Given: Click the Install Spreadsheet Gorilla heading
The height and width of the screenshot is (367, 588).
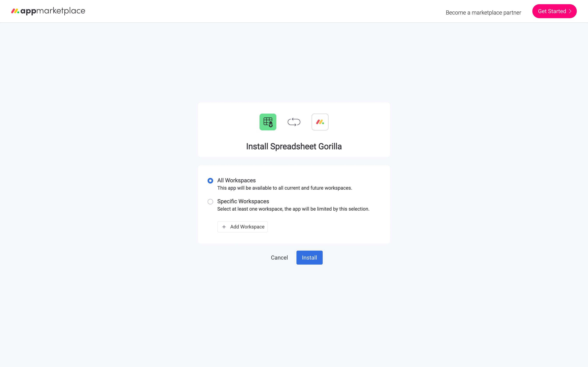Looking at the screenshot, I should coord(294,146).
